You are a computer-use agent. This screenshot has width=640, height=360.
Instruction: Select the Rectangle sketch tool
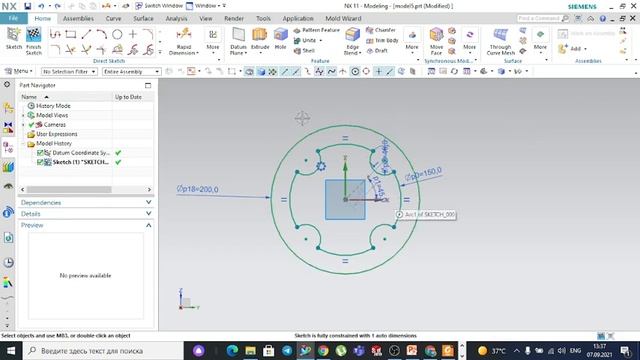(71, 34)
